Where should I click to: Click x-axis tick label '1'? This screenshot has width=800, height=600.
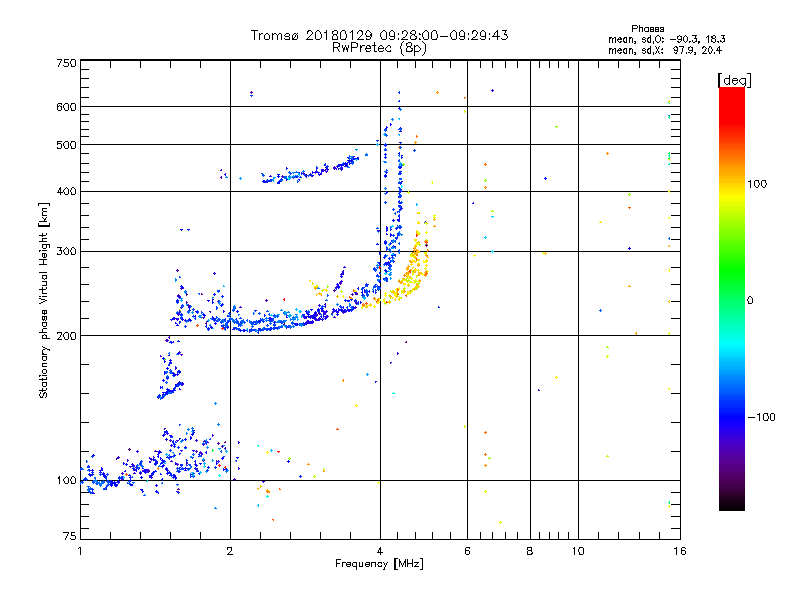(80, 551)
